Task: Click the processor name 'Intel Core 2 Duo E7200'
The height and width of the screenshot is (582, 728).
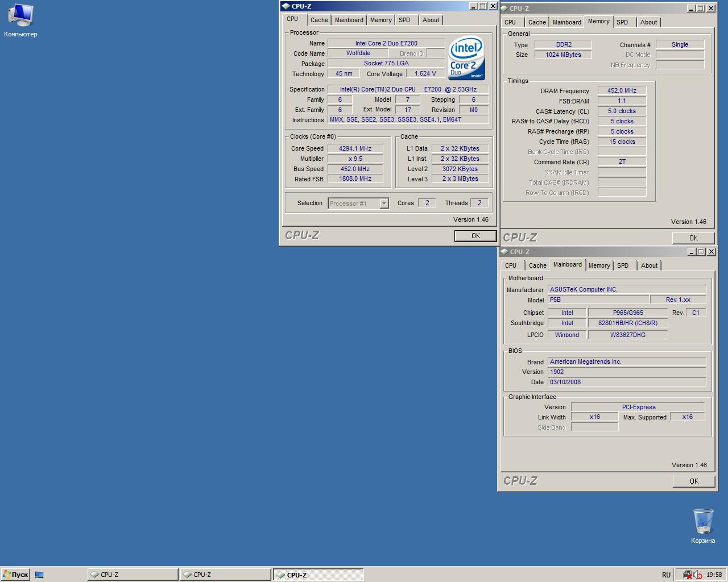Action: pyautogui.click(x=386, y=43)
